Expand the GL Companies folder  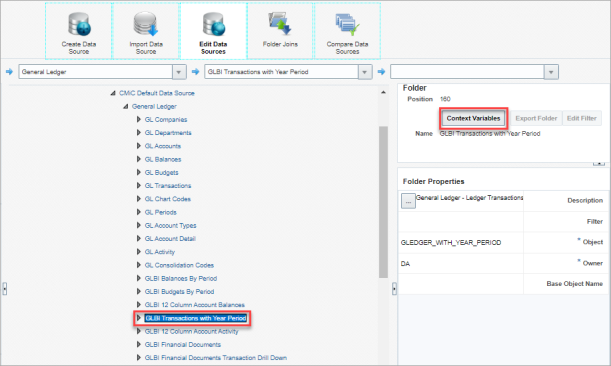coord(138,119)
